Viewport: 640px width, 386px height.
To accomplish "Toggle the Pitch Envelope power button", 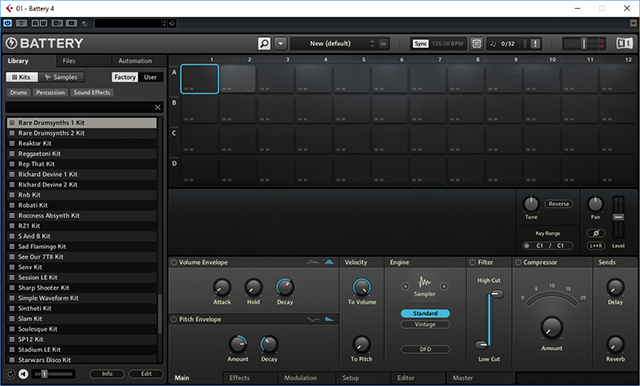I will (173, 319).
